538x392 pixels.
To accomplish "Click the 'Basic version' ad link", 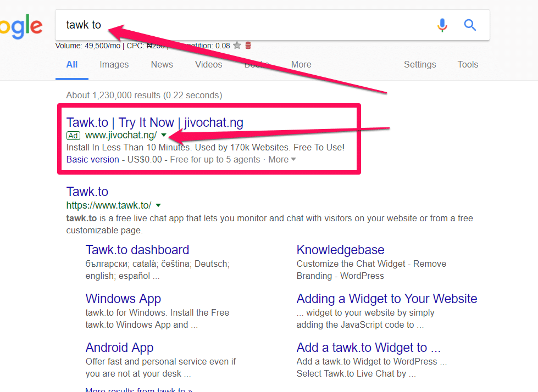I will tap(93, 159).
